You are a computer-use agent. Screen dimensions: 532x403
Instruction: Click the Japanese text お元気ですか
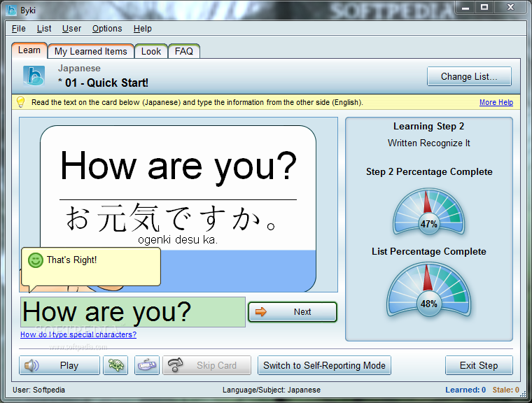pos(171,218)
